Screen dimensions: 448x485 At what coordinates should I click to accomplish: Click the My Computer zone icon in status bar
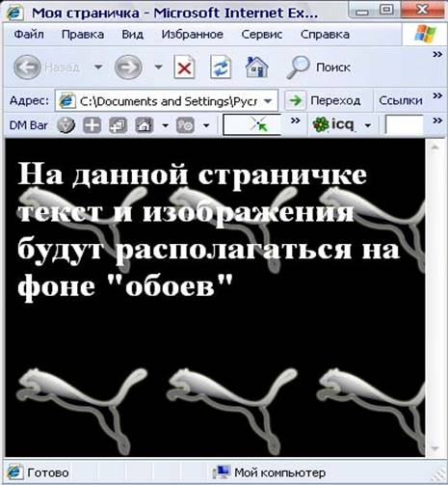click(x=222, y=472)
